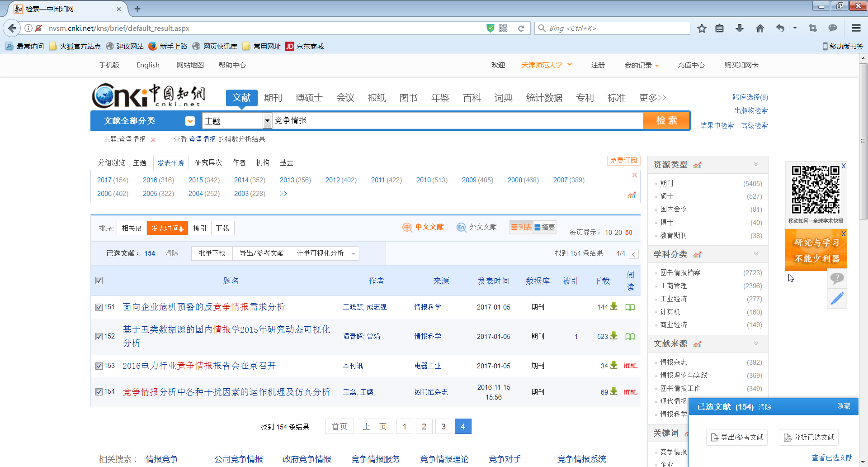Close the publication year group panel
The width and height of the screenshot is (868, 467).
[634, 175]
